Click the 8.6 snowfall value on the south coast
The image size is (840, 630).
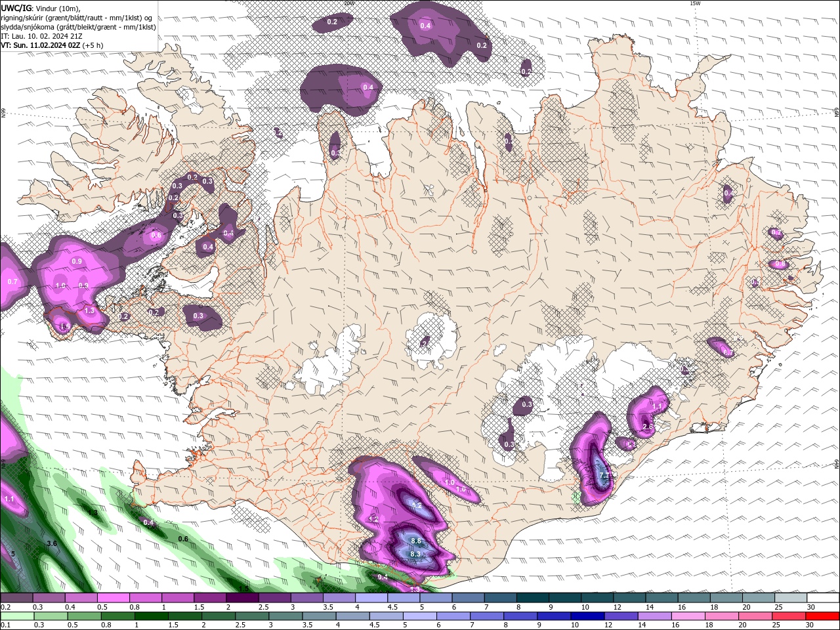[415, 541]
